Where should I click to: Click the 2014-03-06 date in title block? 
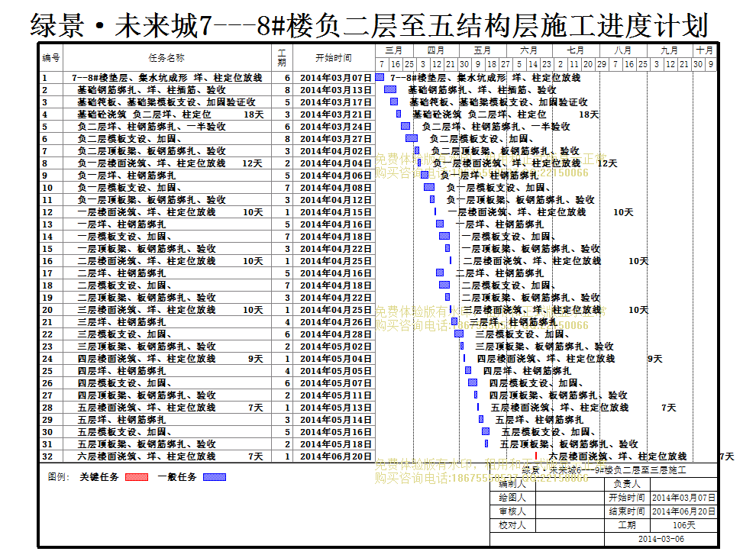[661, 539]
